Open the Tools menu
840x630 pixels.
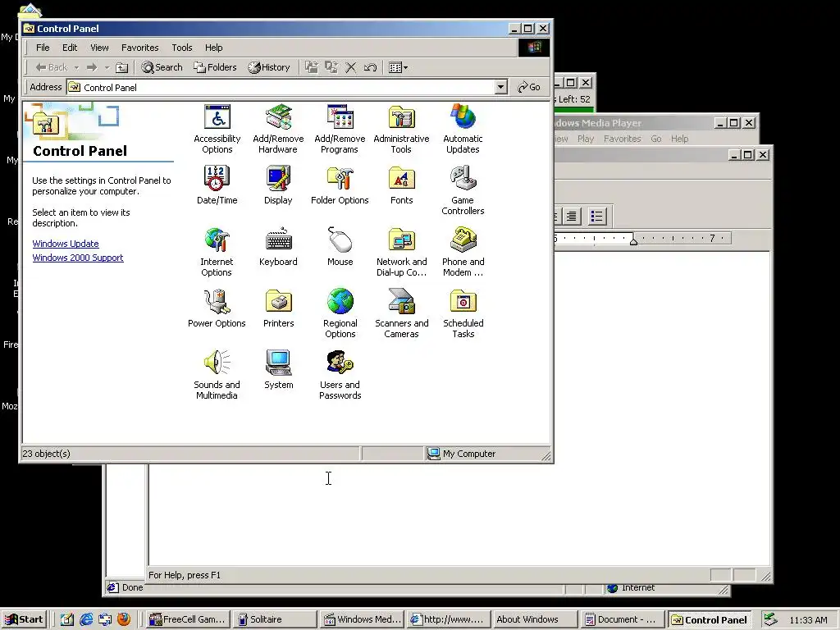point(181,48)
